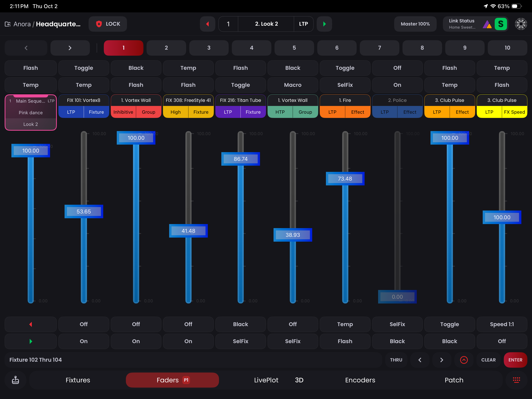Open the Encoders tab
Screen dimensions: 532x399
point(360,380)
